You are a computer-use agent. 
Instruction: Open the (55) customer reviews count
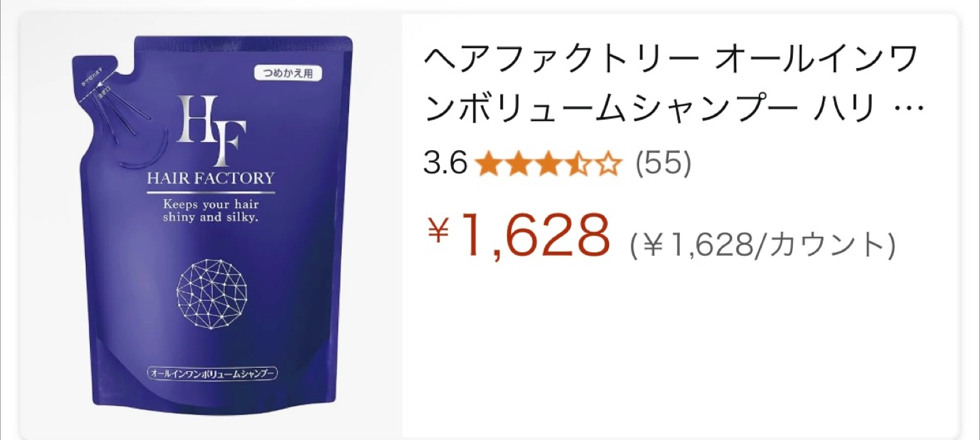[663, 164]
